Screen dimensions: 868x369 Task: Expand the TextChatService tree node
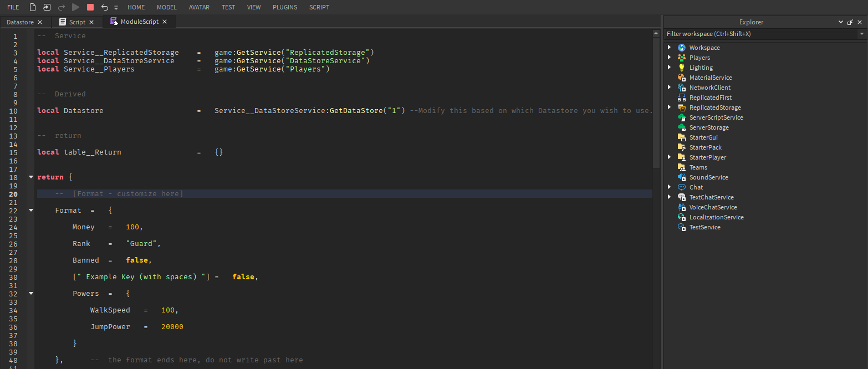(x=670, y=197)
